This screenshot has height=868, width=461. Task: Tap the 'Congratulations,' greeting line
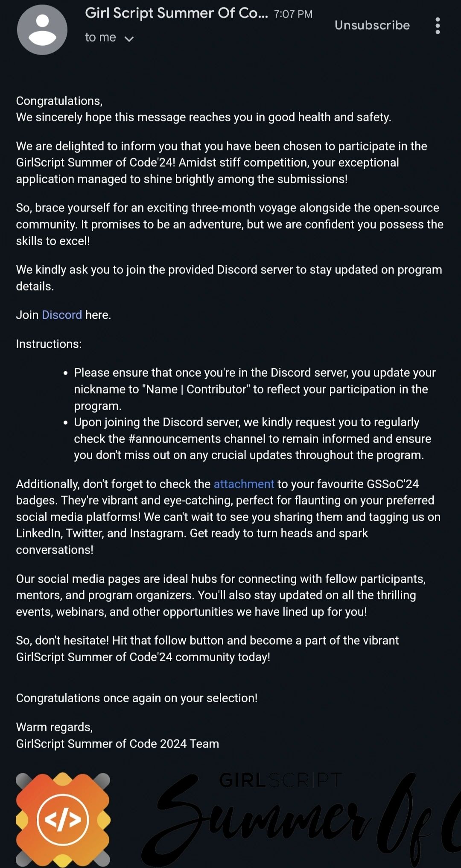coord(59,101)
